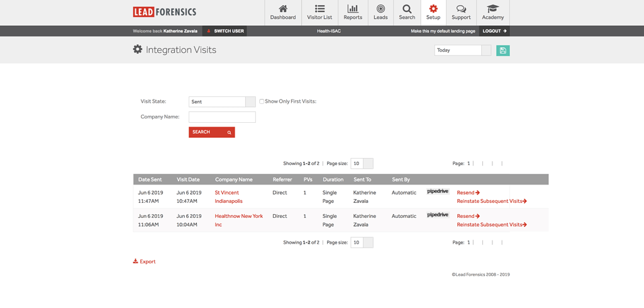Click Pipedrive logo in St Vincent row
This screenshot has height=308, width=644.
point(438,191)
